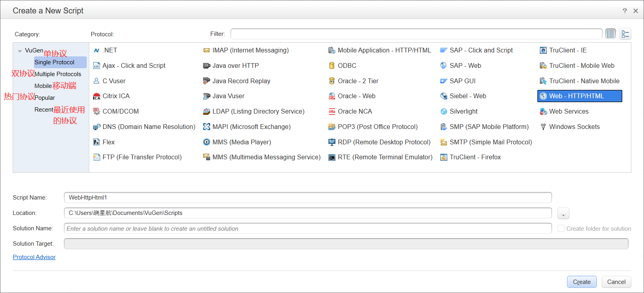Image resolution: width=644 pixels, height=293 pixels.
Task: Click the Create button
Action: (x=582, y=282)
